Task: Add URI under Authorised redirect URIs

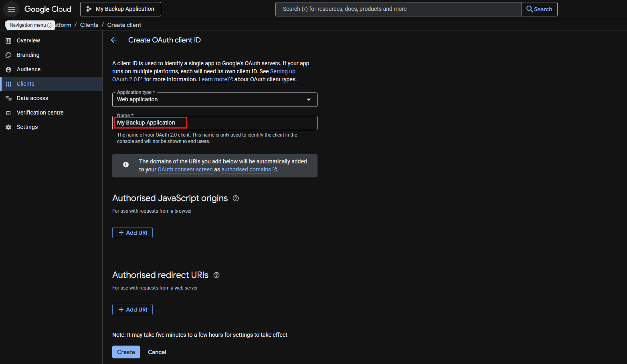Action: (x=132, y=310)
